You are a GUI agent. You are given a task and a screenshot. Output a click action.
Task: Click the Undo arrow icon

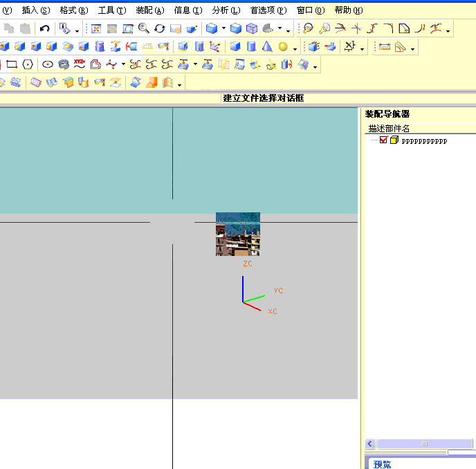(x=44, y=29)
